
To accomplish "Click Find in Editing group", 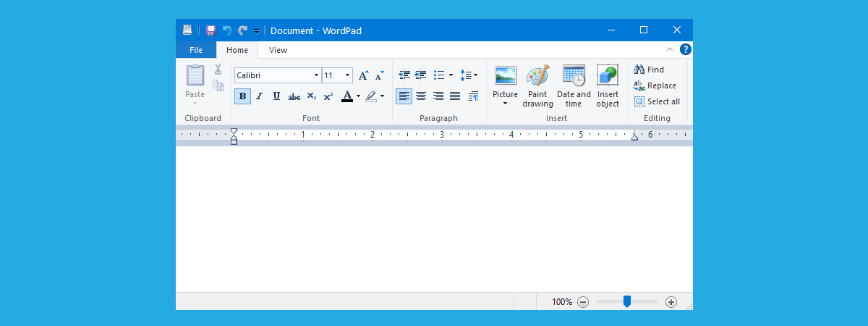I will point(649,70).
